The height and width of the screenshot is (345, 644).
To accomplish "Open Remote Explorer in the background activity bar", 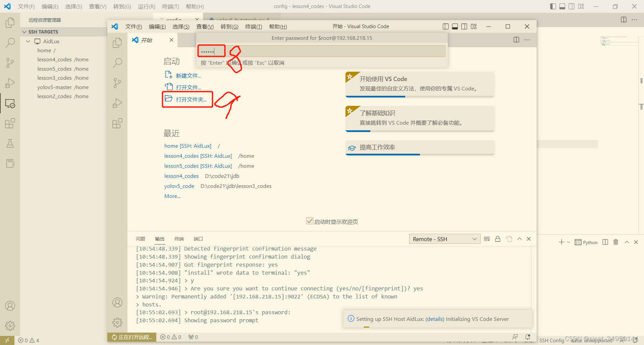I will (x=10, y=103).
